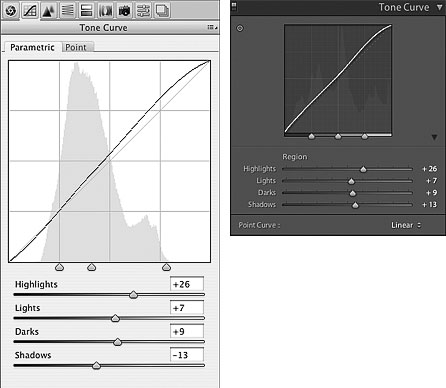The image size is (446, 388).
Task: Switch to the Point tab
Action: tap(76, 47)
